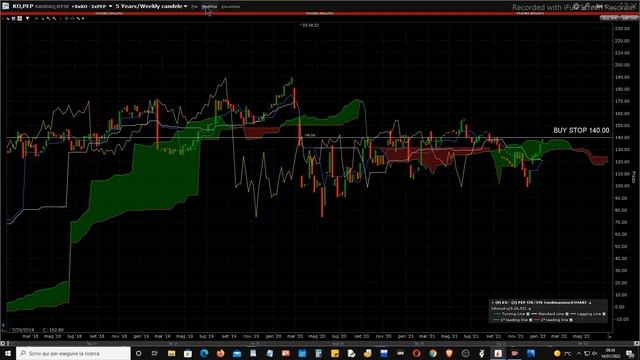Click the filled grid layout toolbar icon
640x360 pixels.
[20, 18]
